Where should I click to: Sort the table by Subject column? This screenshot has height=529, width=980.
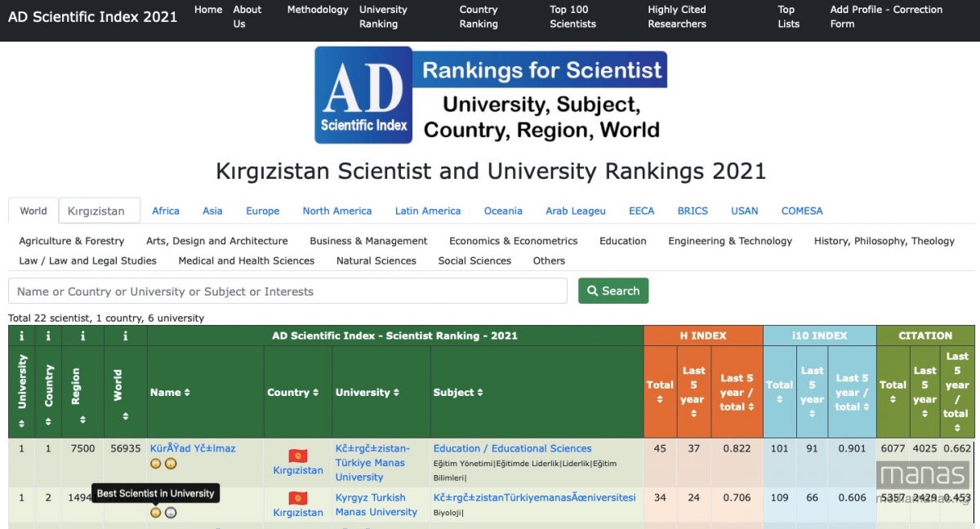457,393
